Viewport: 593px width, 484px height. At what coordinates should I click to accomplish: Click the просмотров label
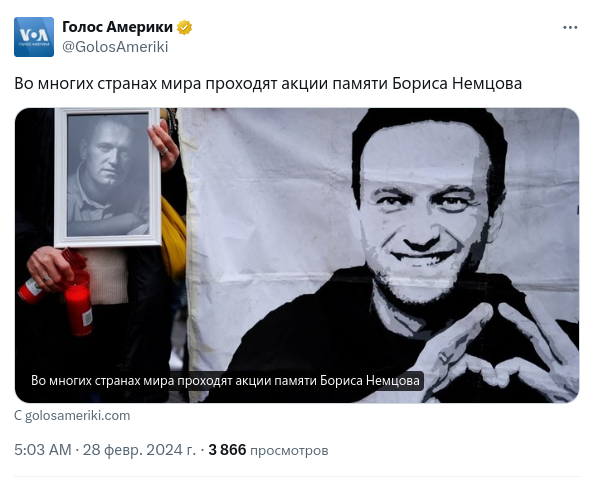(x=289, y=451)
